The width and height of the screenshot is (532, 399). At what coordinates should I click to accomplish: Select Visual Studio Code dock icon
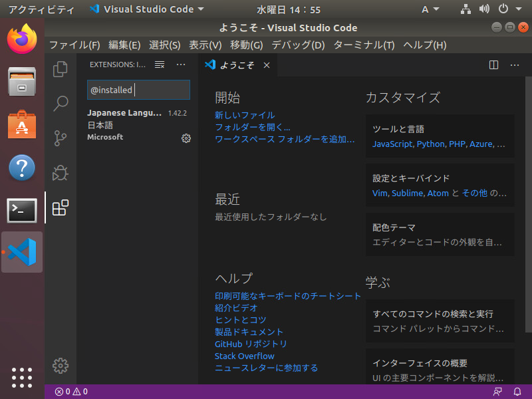point(22,252)
